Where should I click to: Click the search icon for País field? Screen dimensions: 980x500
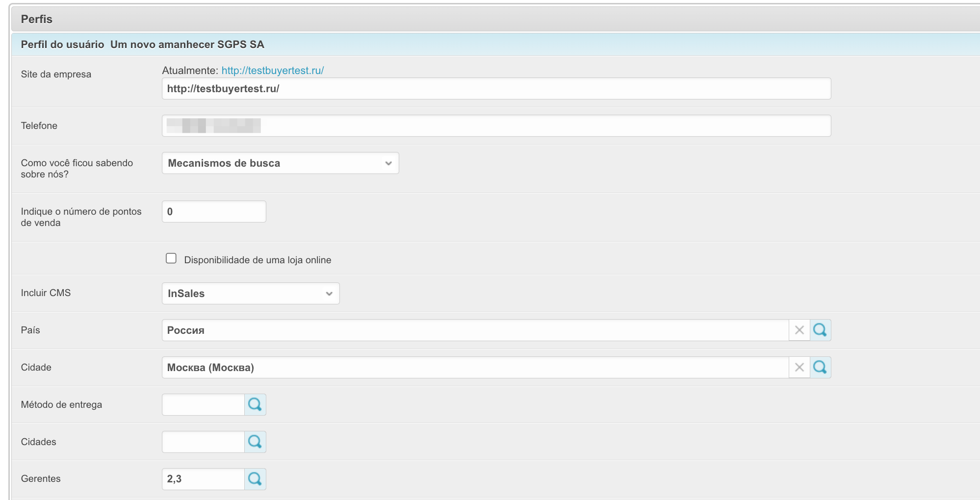click(820, 330)
